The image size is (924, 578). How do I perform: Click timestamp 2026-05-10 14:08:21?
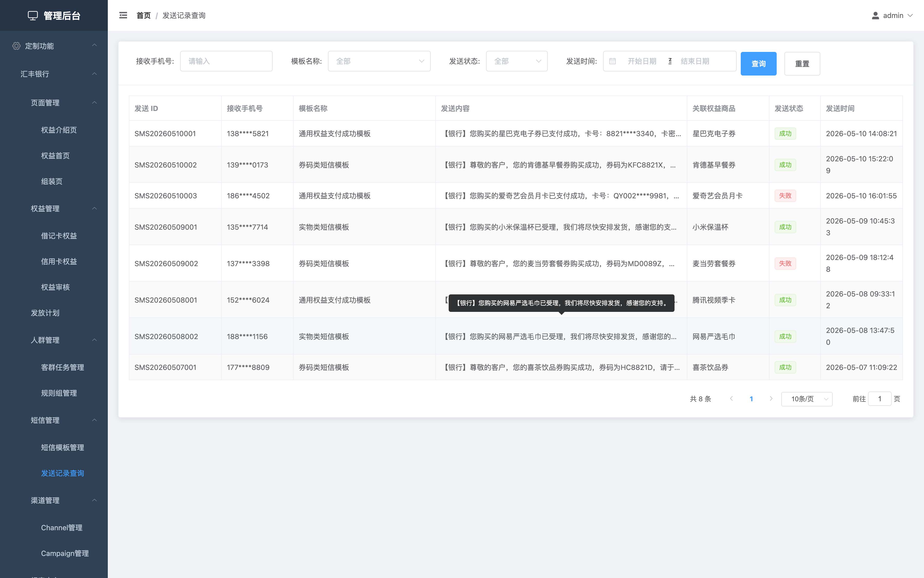coord(861,133)
